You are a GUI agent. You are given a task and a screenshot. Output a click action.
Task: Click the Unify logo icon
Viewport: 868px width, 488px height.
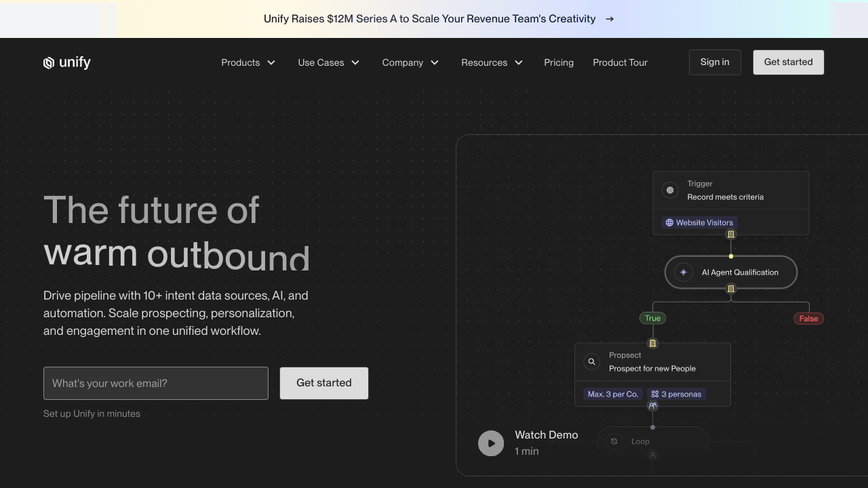(x=49, y=63)
